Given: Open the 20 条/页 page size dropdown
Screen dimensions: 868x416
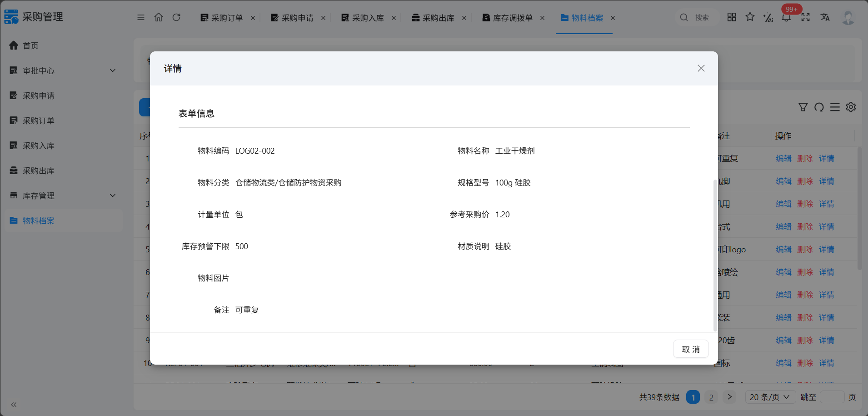Looking at the screenshot, I should 770,397.
